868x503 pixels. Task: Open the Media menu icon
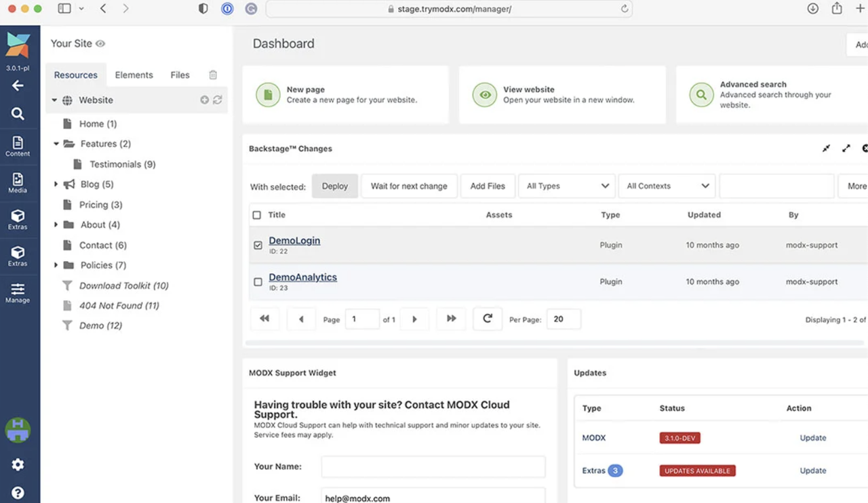coord(18,182)
